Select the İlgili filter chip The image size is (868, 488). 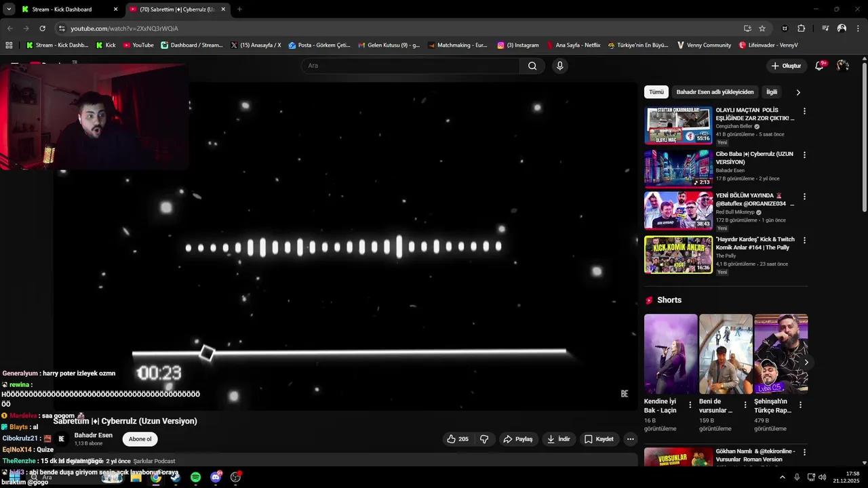[x=772, y=92]
